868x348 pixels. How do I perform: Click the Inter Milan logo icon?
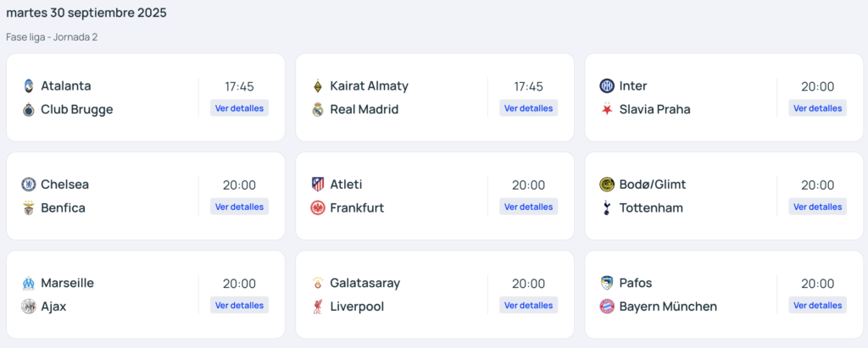click(607, 86)
